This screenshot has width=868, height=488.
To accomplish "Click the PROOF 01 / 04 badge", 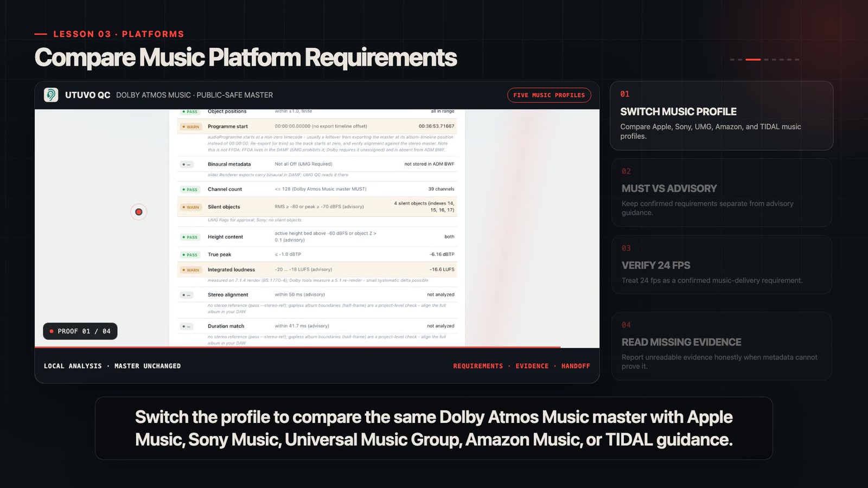I will pos(80,331).
